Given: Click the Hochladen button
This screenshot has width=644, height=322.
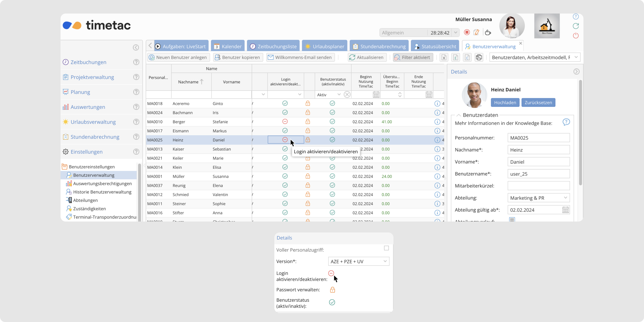Looking at the screenshot, I should pos(505,103).
